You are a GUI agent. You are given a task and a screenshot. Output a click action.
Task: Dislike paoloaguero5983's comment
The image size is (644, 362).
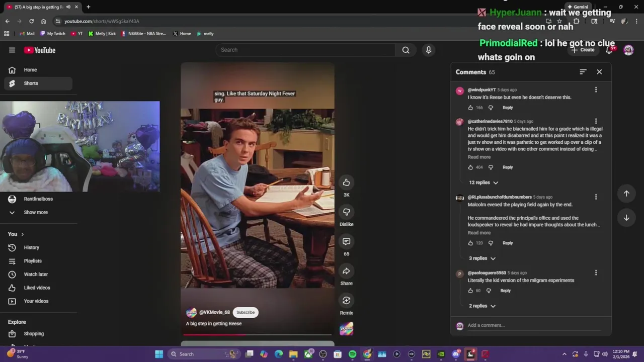click(489, 291)
